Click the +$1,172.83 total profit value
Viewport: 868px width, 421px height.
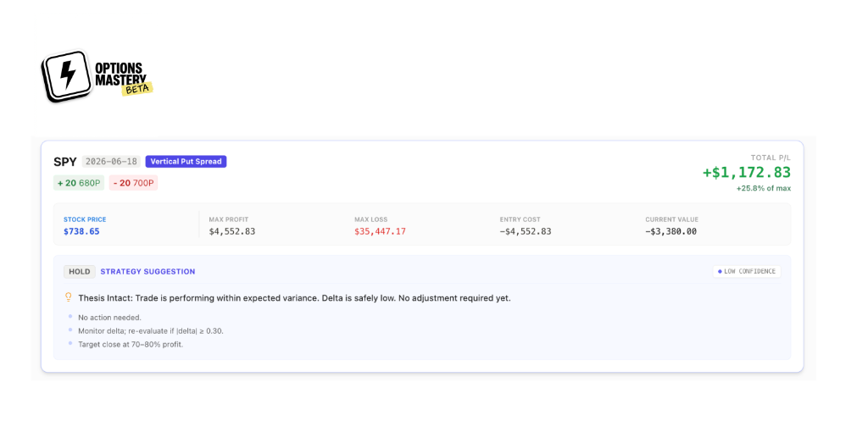click(747, 173)
